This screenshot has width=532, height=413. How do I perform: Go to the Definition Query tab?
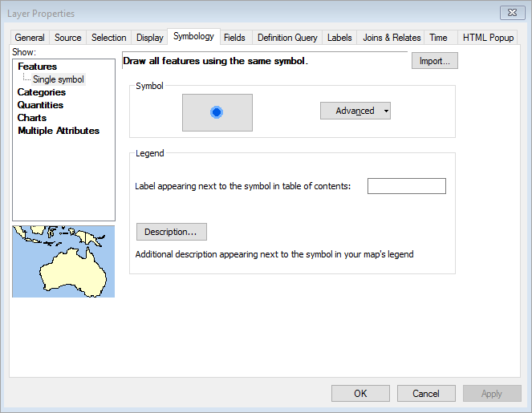click(x=287, y=38)
